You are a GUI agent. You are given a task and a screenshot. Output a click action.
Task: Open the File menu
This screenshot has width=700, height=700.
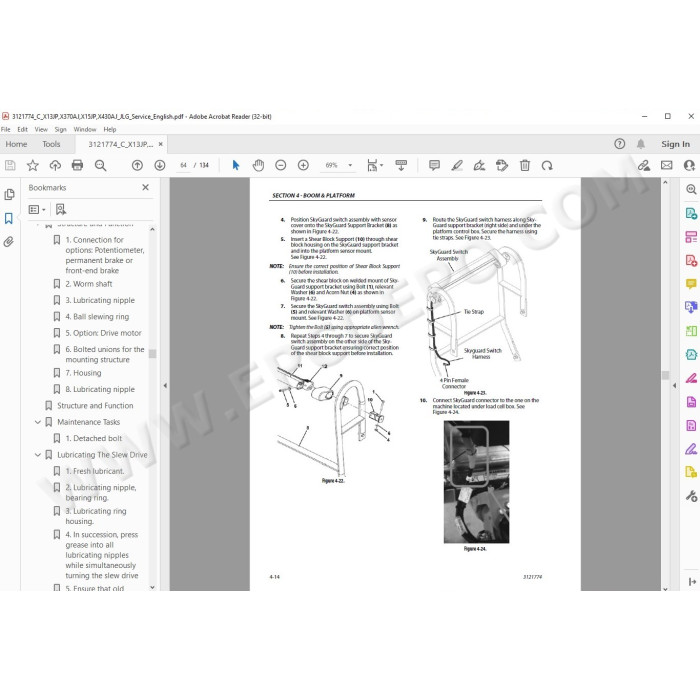[5, 129]
